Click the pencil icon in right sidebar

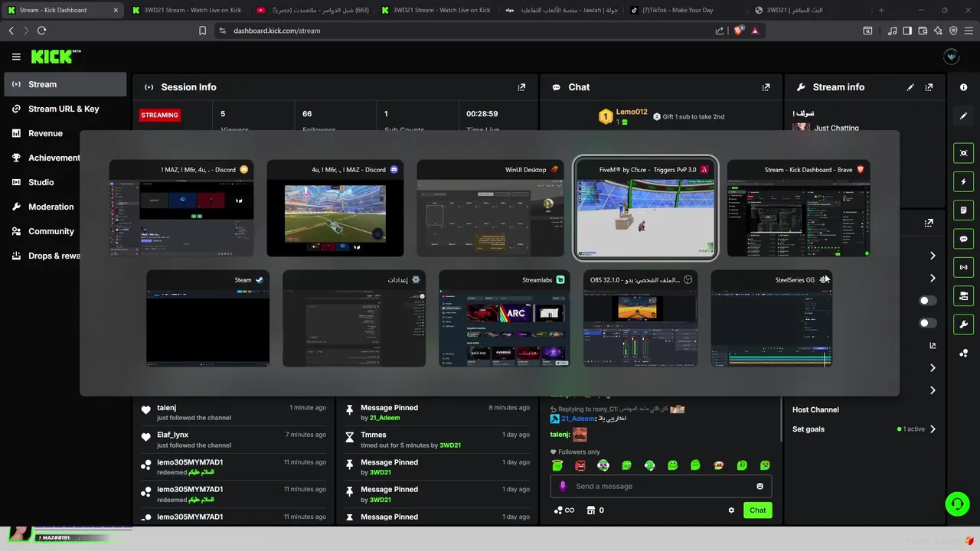coord(963,116)
